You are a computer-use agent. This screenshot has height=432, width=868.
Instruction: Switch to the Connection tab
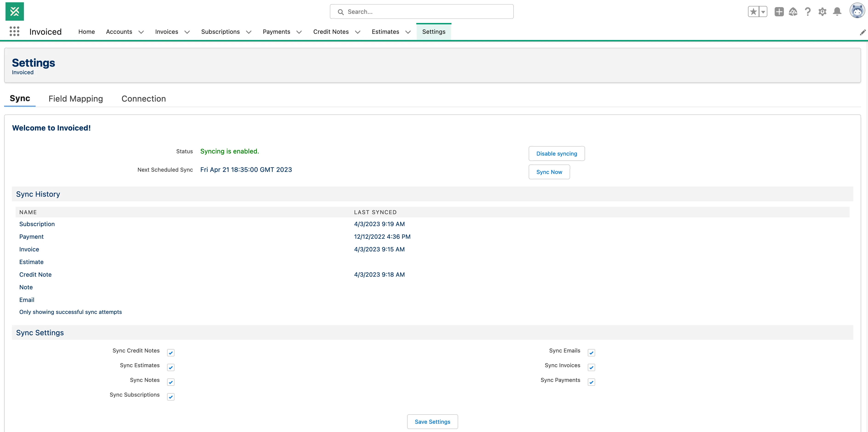tap(143, 99)
